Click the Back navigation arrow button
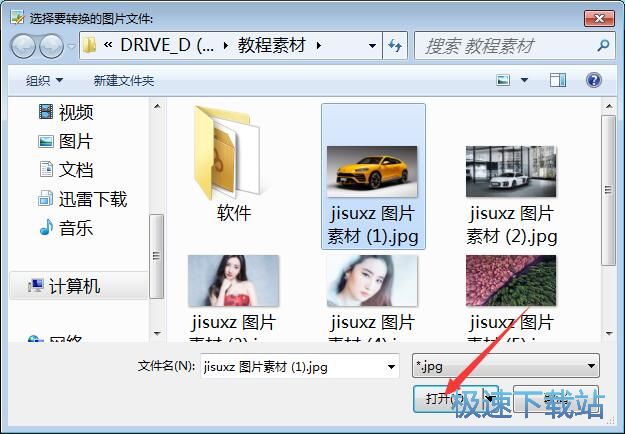 click(23, 46)
